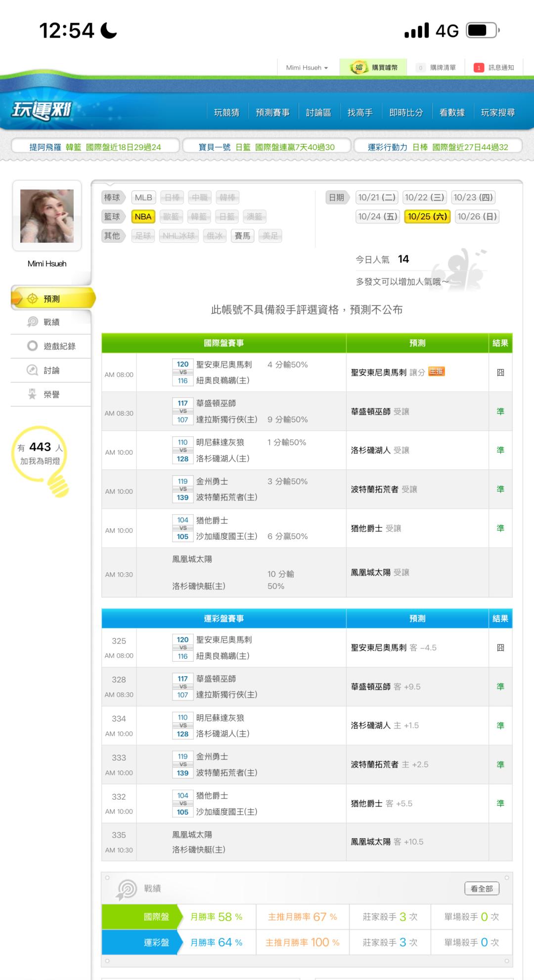
Task: Open the Mimi Hsueh account dropdown
Action: point(307,68)
